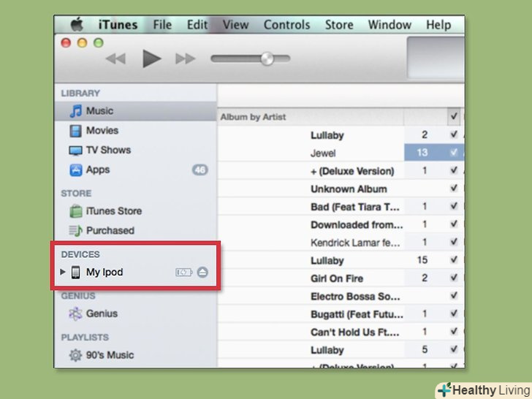The width and height of the screenshot is (532, 399).
Task: Uncheck the Bugatti (Feat Futu... row checkbox
Action: pos(454,313)
